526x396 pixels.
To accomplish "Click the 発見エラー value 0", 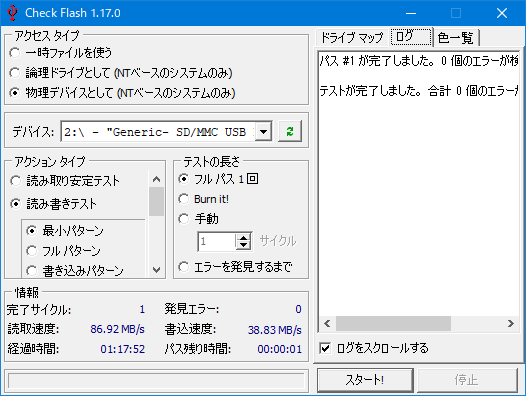I will (x=298, y=309).
